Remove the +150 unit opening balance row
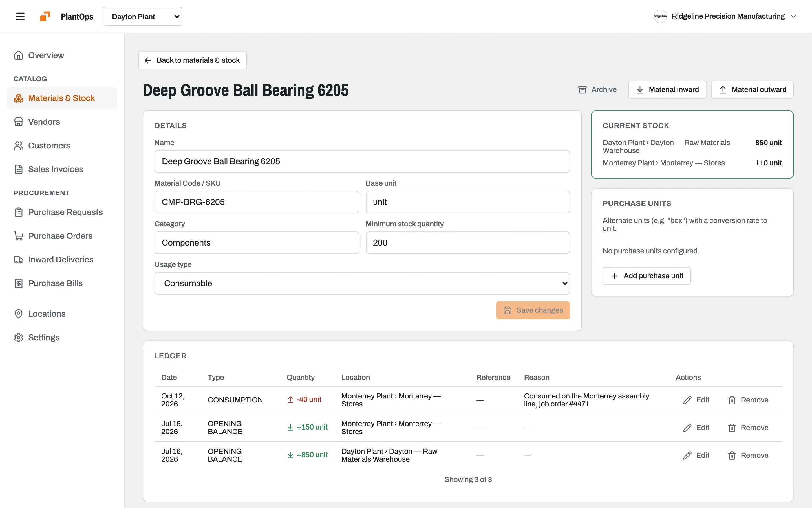Screen dimensions: 812x508 (748, 428)
